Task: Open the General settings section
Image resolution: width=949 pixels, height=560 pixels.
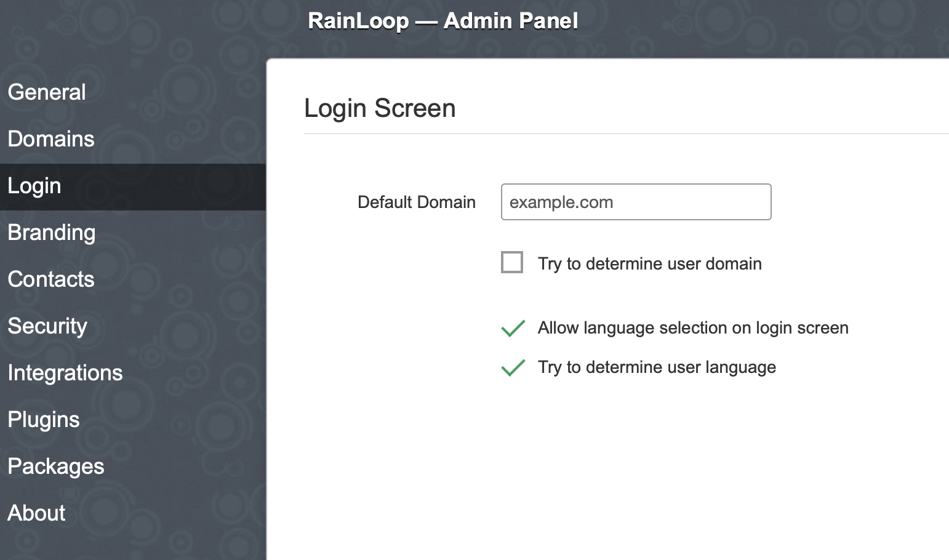Action: click(47, 92)
